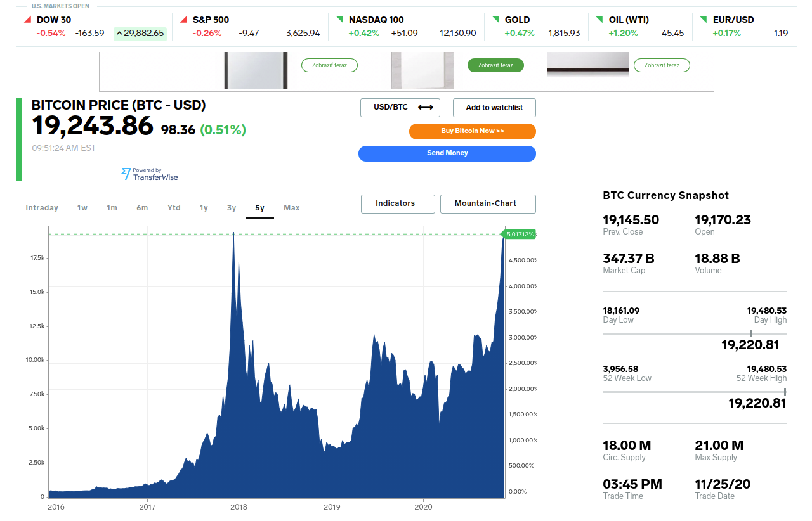Click the green 5,017.12% chart label

[519, 235]
